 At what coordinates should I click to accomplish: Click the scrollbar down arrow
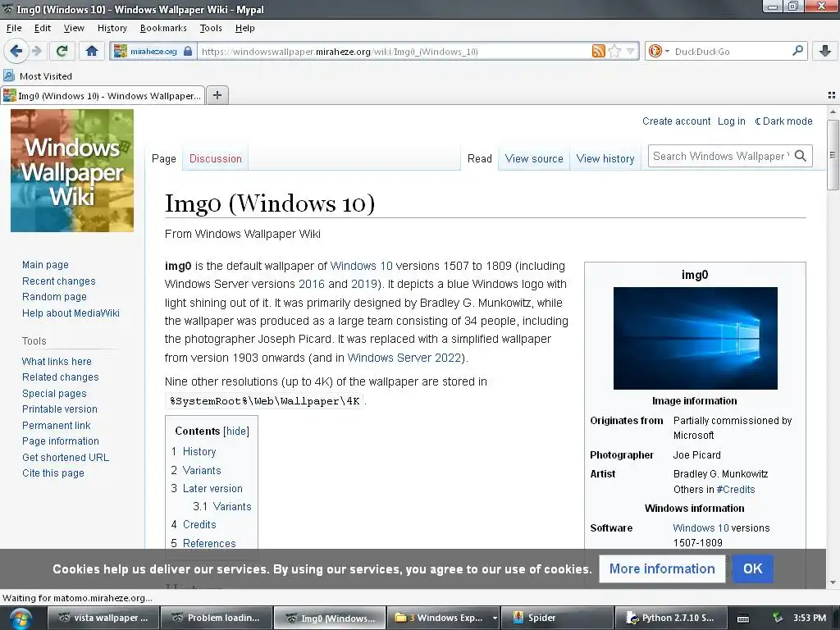(833, 582)
